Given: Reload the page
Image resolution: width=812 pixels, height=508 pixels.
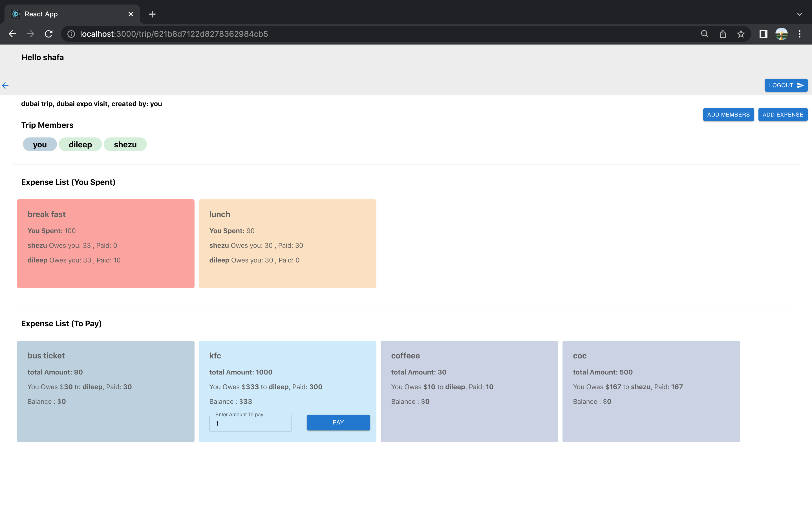Looking at the screenshot, I should click(x=49, y=34).
